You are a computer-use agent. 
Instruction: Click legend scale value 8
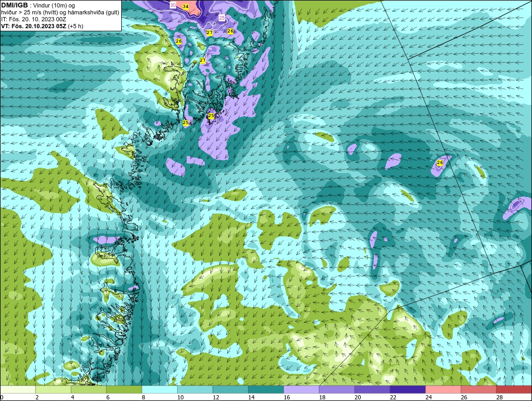pyautogui.click(x=143, y=397)
